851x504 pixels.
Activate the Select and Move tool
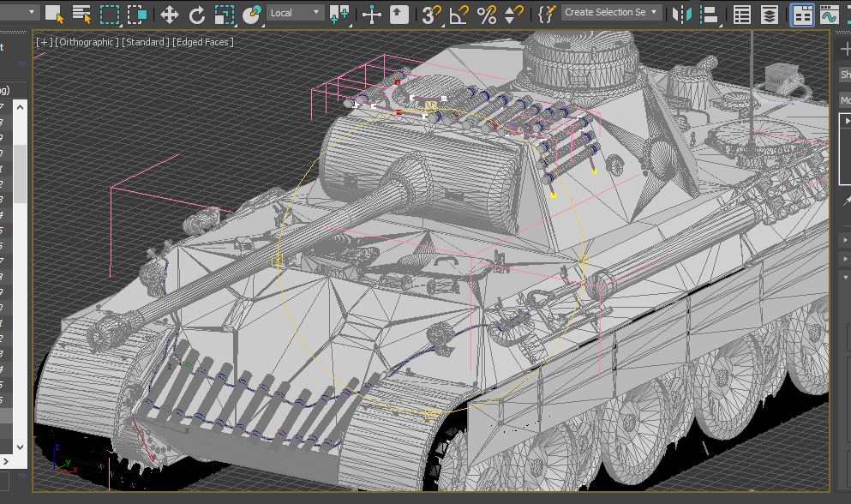pos(170,14)
